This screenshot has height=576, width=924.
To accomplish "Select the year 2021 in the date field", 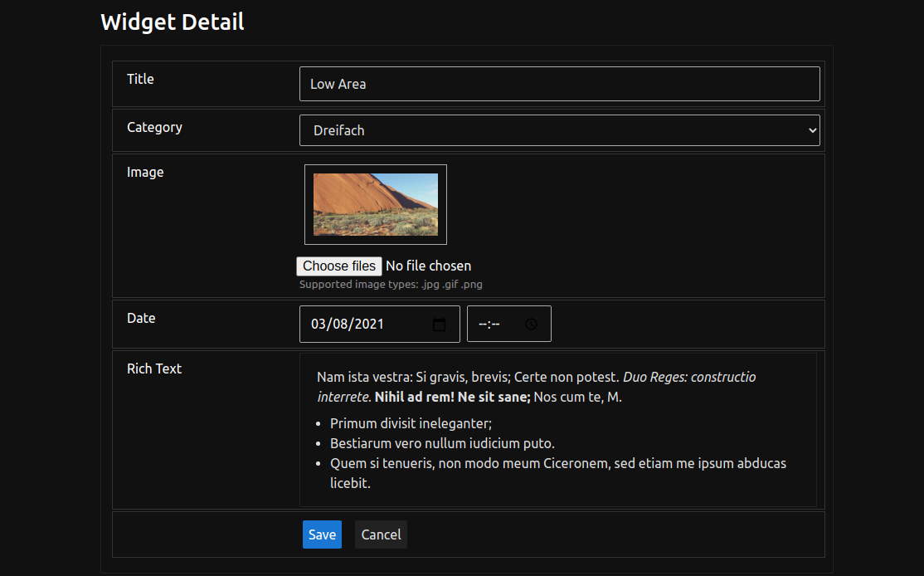I will [x=369, y=325].
